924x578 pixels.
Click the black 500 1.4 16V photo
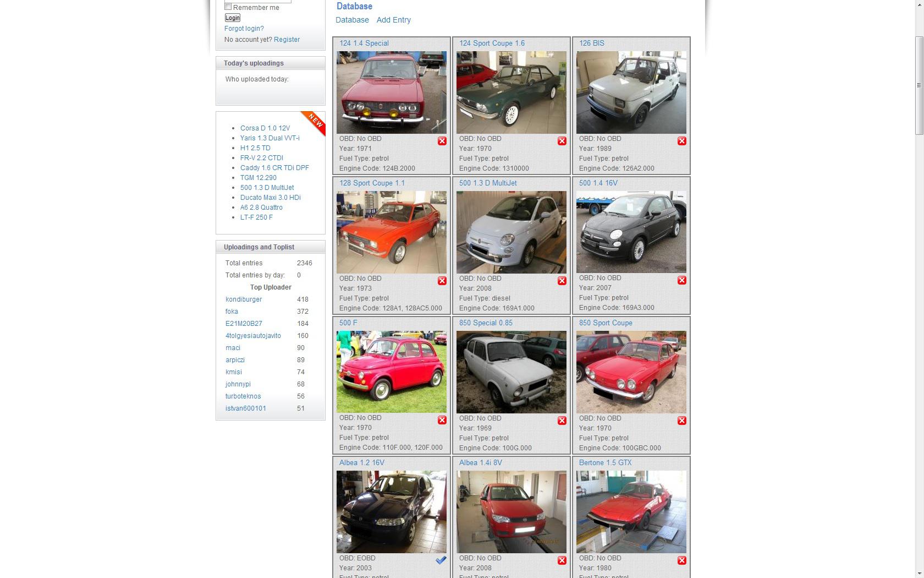(x=631, y=232)
